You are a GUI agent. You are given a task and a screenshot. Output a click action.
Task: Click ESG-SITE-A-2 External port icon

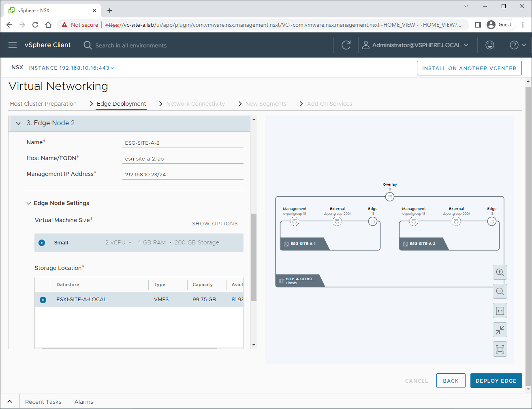pos(456,221)
